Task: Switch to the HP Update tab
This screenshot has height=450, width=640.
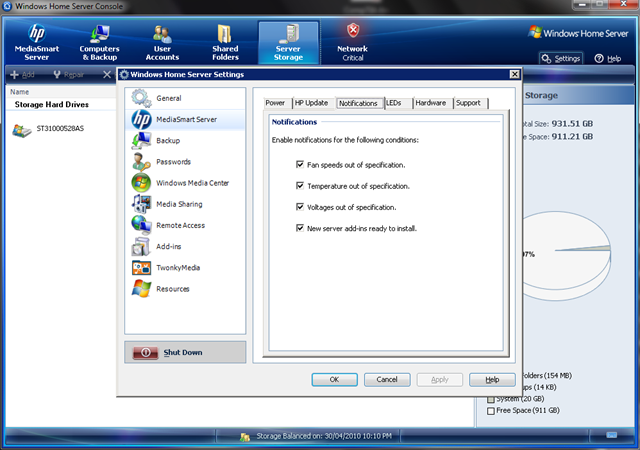Action: point(311,103)
